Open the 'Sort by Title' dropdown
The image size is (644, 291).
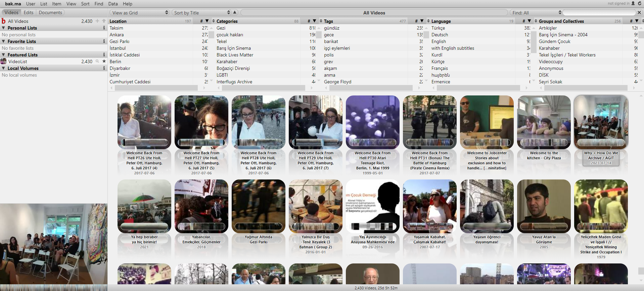point(202,12)
